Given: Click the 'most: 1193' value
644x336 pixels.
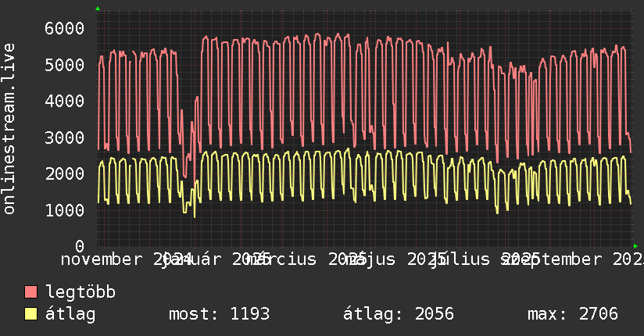Looking at the screenshot, I should pos(220,314).
